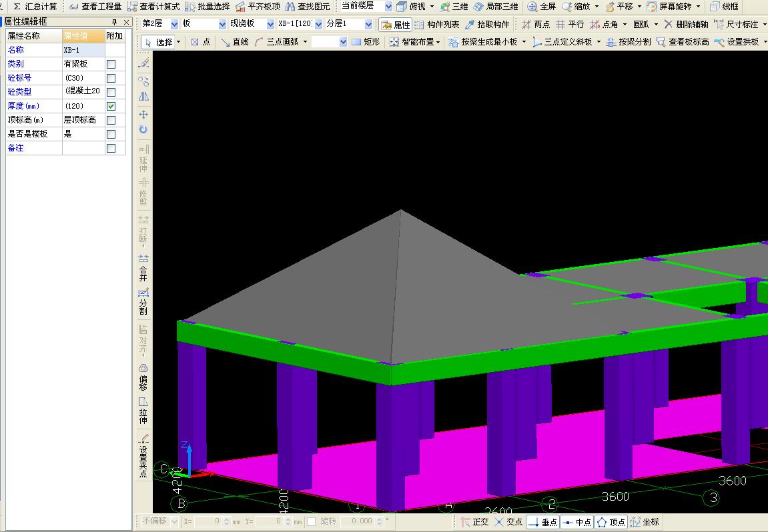Screen dimensions: 768x532
Task: Click the 偏移 offset tool
Action: coord(143,377)
